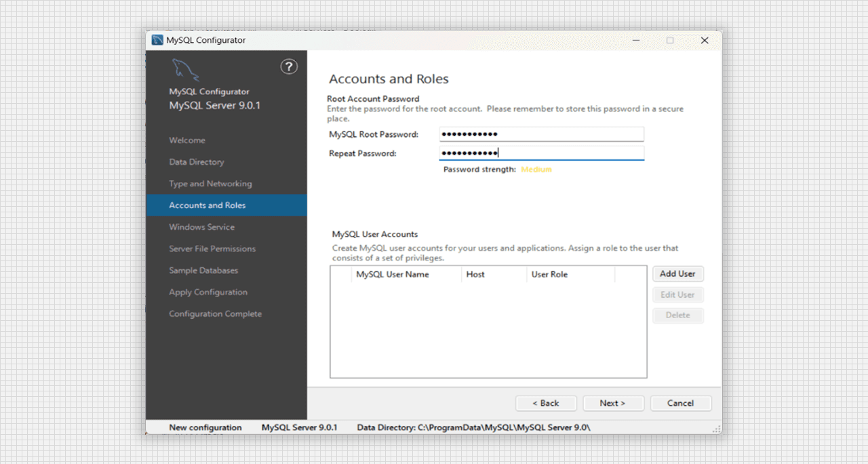Sort by MySQL User Name column header

tap(393, 275)
